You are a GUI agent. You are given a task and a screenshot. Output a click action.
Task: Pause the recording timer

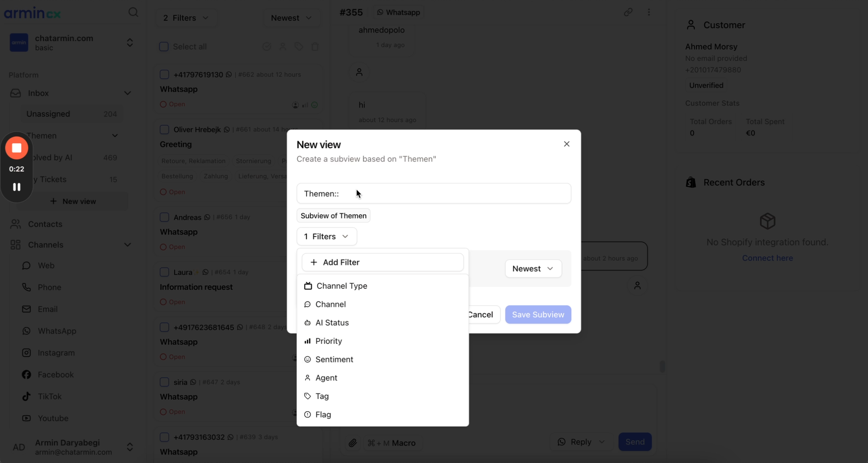click(17, 187)
